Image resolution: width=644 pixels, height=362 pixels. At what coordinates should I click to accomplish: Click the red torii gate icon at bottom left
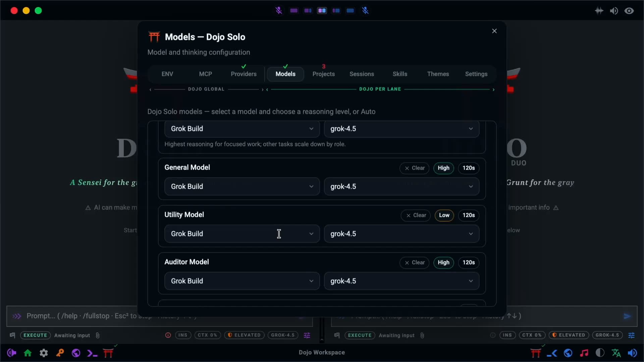click(x=108, y=353)
